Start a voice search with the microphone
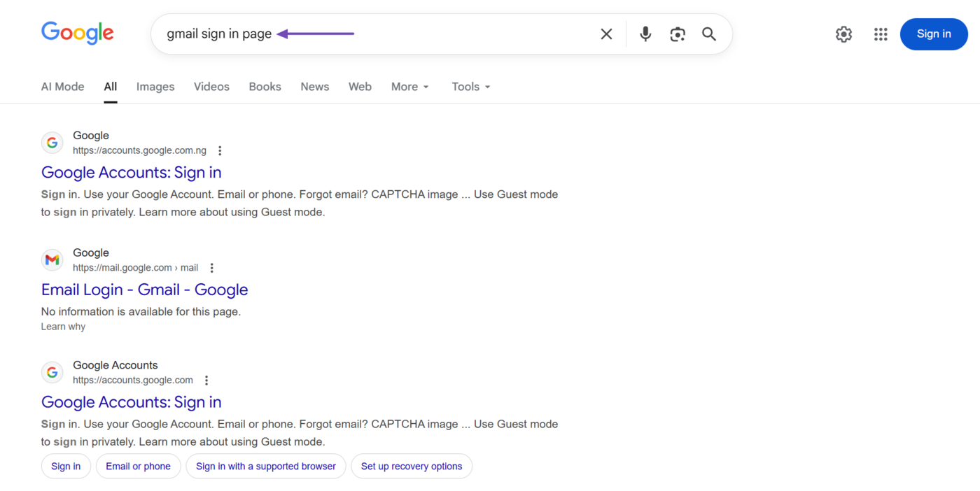 click(644, 33)
